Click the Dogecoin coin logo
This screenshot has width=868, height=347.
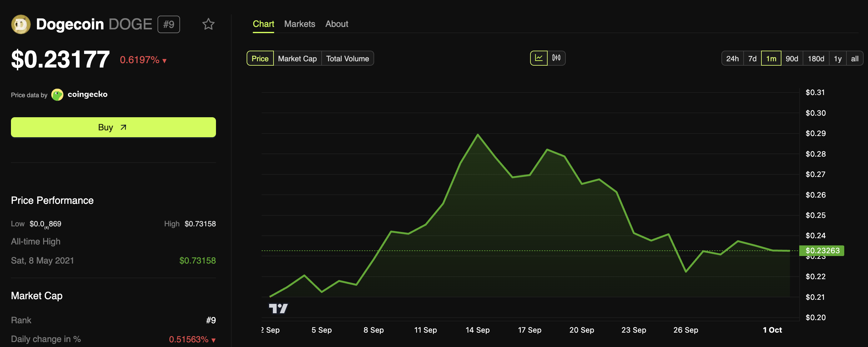click(x=21, y=24)
